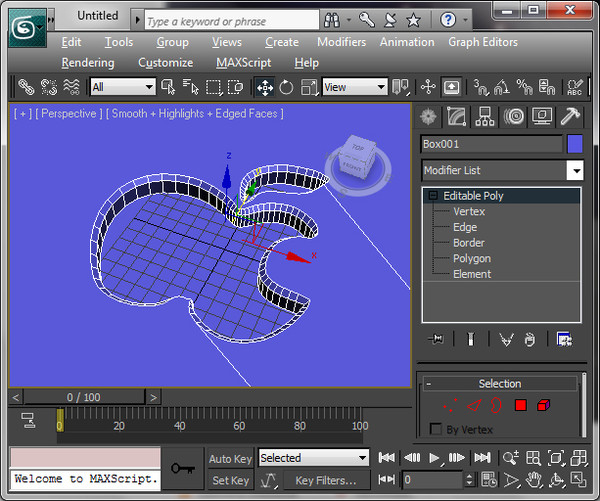Image resolution: width=600 pixels, height=501 pixels.
Task: Select Use Pivot Point Center button
Action: point(401,87)
